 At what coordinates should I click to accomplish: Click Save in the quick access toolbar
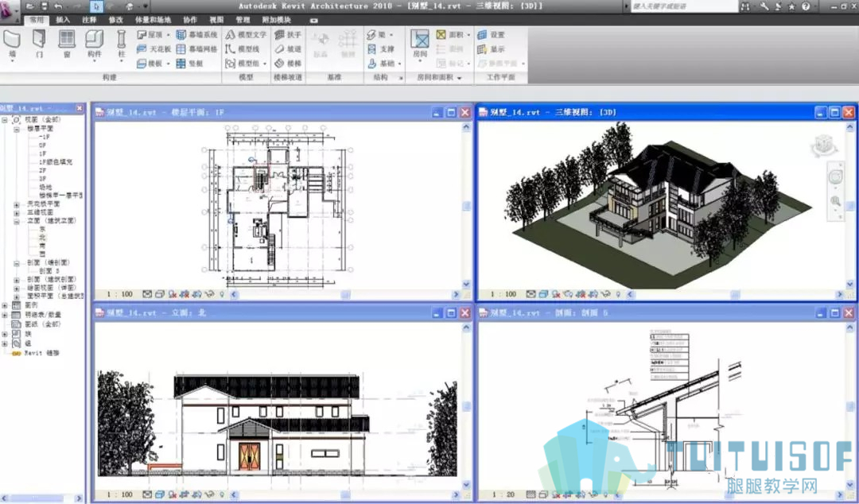45,6
